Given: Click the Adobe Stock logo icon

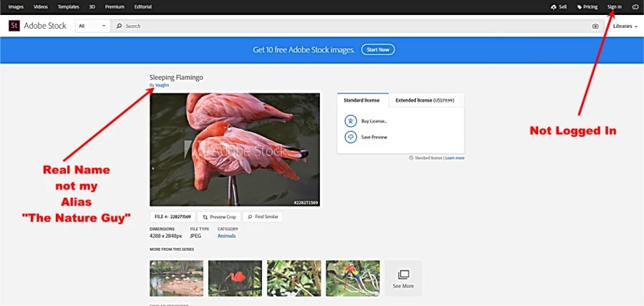Looking at the screenshot, I should coord(14,26).
